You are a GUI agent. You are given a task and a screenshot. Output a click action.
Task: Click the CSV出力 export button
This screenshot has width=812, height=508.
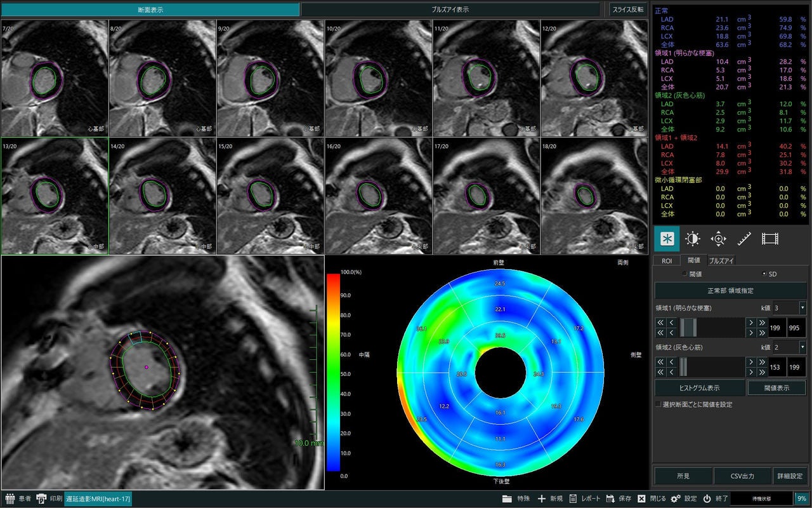click(x=742, y=476)
